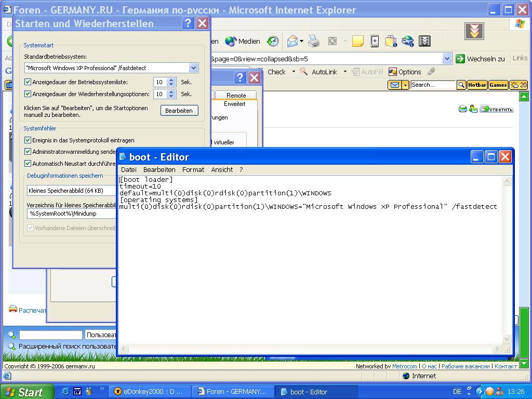Open the address bar URL dropdown
The height and width of the screenshot is (399, 532).
tap(447, 59)
